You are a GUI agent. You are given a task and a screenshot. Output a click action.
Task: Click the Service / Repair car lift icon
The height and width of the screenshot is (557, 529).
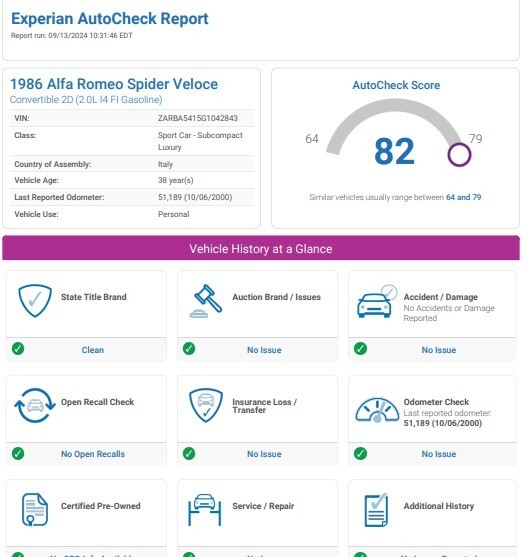(205, 510)
